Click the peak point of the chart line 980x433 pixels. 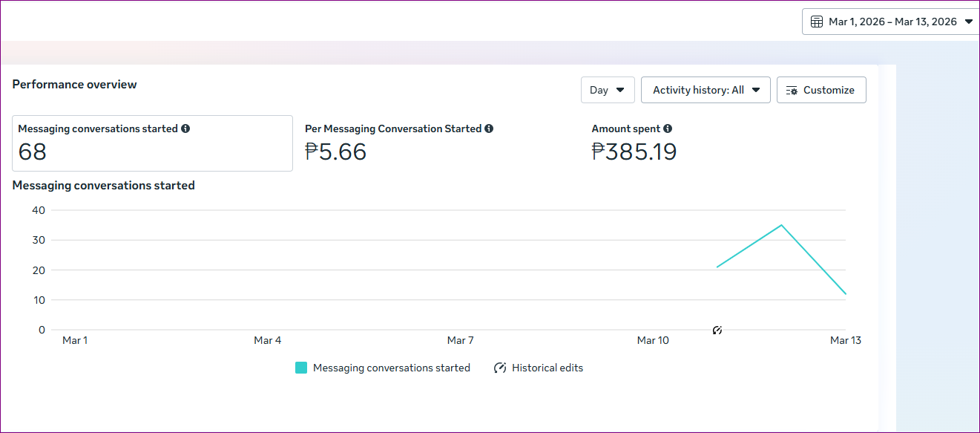781,225
